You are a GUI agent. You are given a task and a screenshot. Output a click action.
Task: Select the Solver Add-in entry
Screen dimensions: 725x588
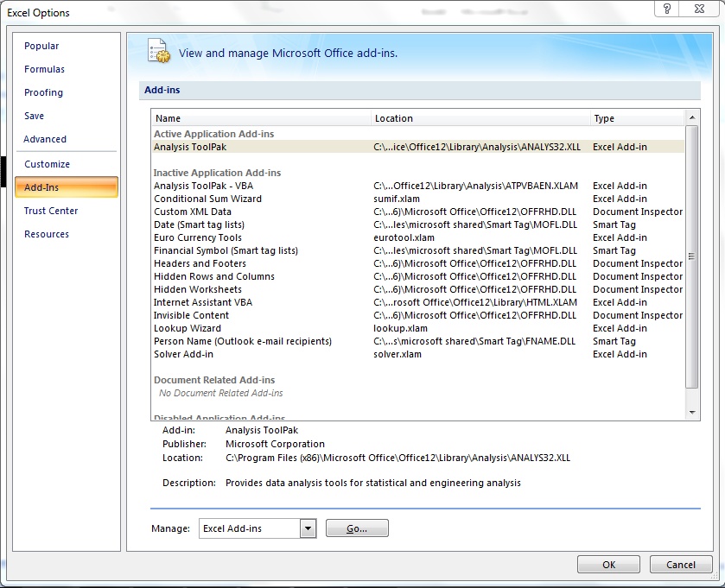tap(183, 354)
